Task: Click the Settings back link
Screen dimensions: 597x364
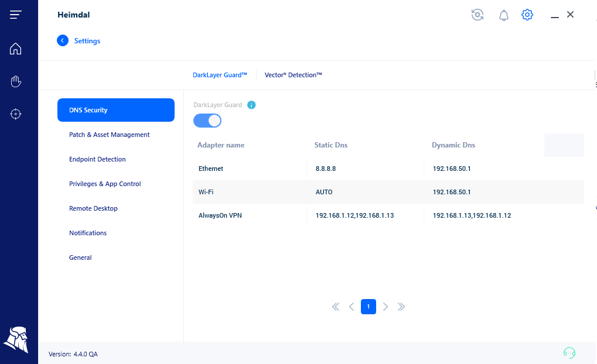Action: pos(87,41)
